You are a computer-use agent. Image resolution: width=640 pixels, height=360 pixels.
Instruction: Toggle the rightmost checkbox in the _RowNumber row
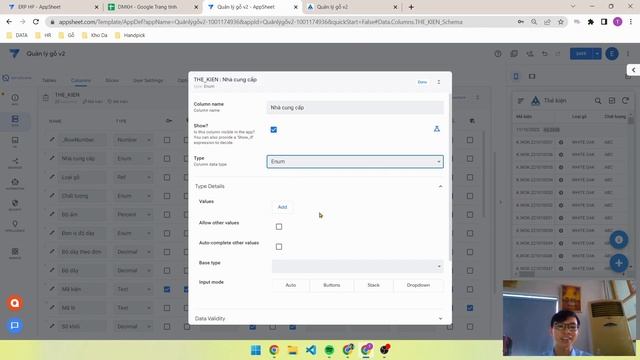coord(470,140)
